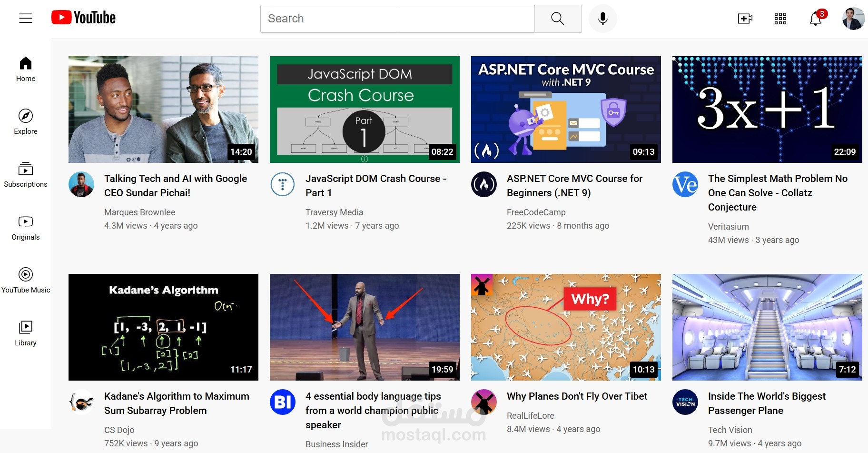Open Business Insider BI channel avatar
The height and width of the screenshot is (453, 868).
tap(283, 402)
